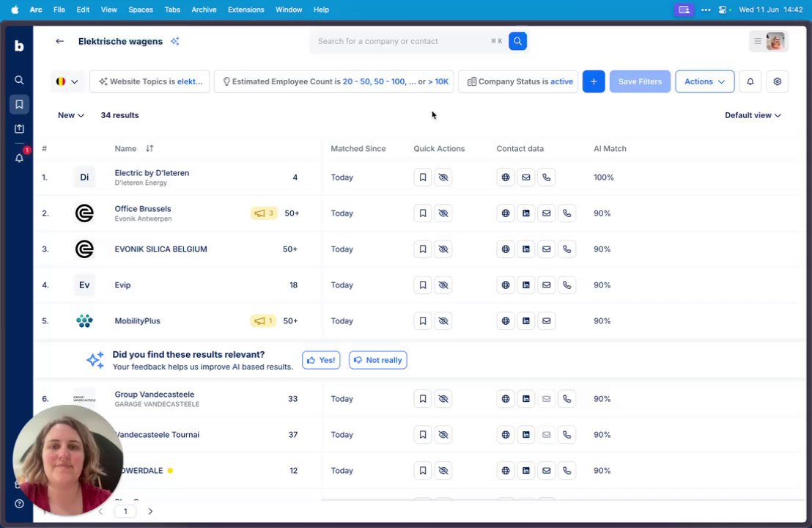Click the b logo home

(x=19, y=46)
